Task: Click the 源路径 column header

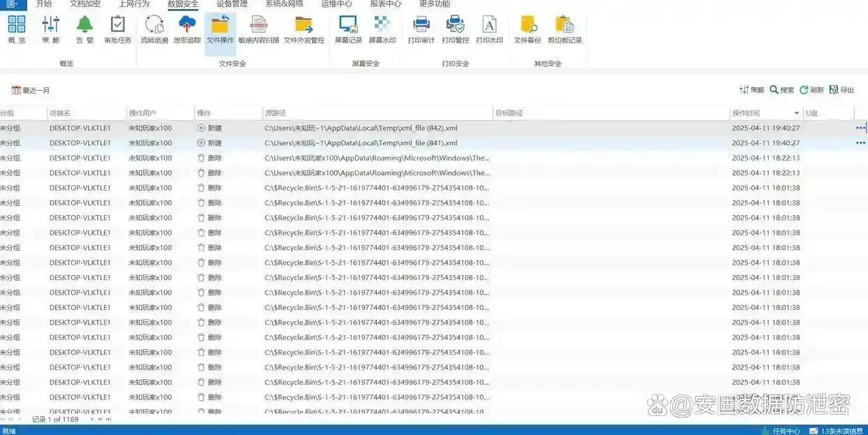Action: pyautogui.click(x=377, y=113)
